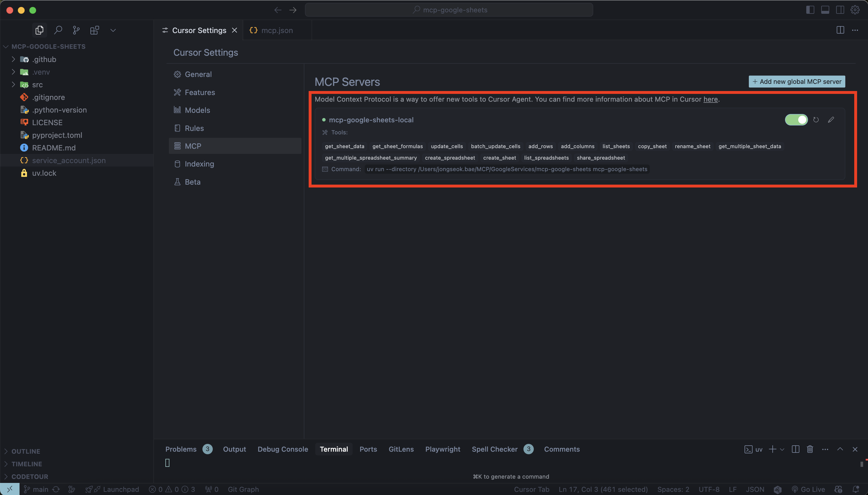The image size is (868, 495).
Task: Kill terminal with the trash icon
Action: [x=810, y=449]
